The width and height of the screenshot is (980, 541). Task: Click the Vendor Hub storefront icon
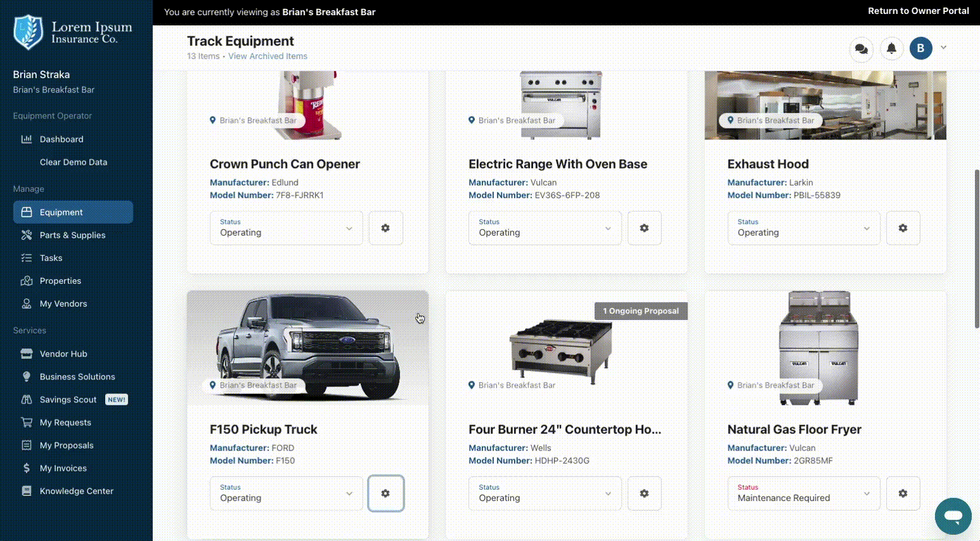27,353
